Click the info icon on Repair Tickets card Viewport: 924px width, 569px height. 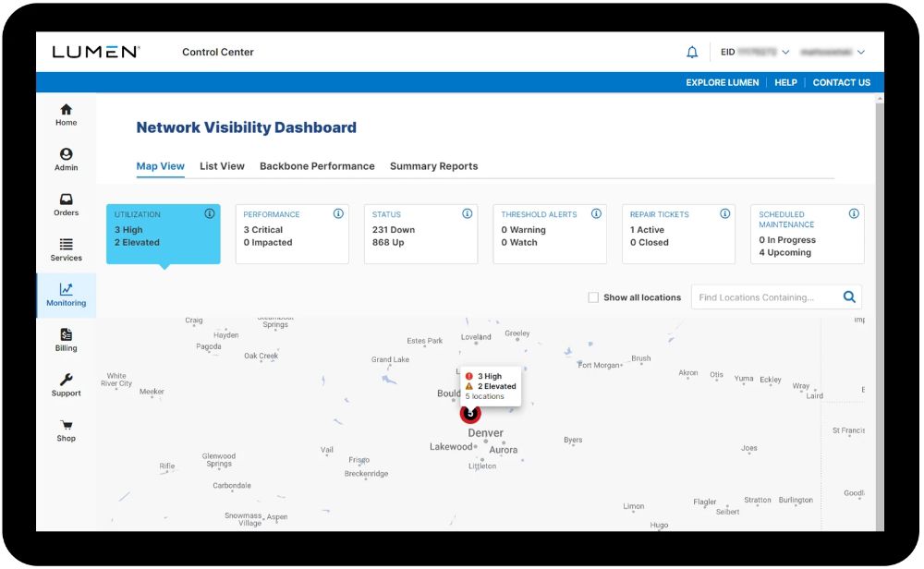click(x=725, y=213)
